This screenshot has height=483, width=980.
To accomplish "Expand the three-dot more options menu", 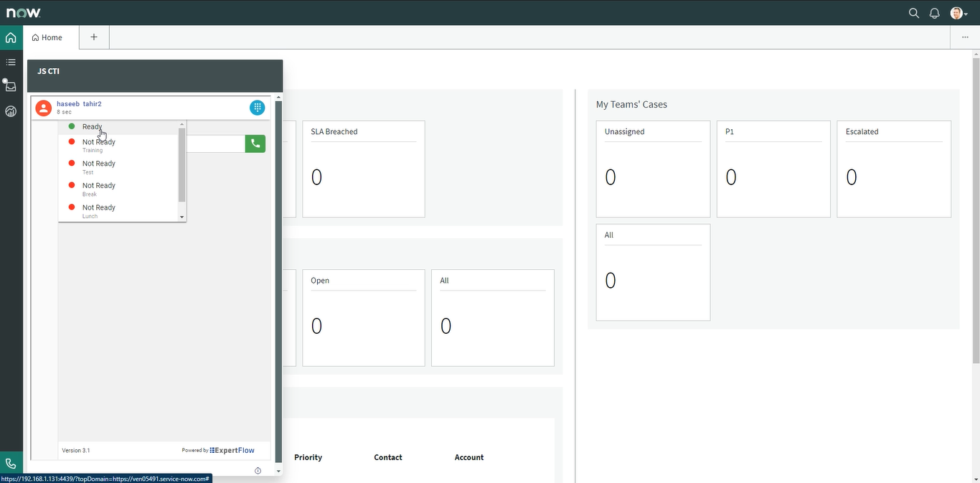I will (x=965, y=37).
